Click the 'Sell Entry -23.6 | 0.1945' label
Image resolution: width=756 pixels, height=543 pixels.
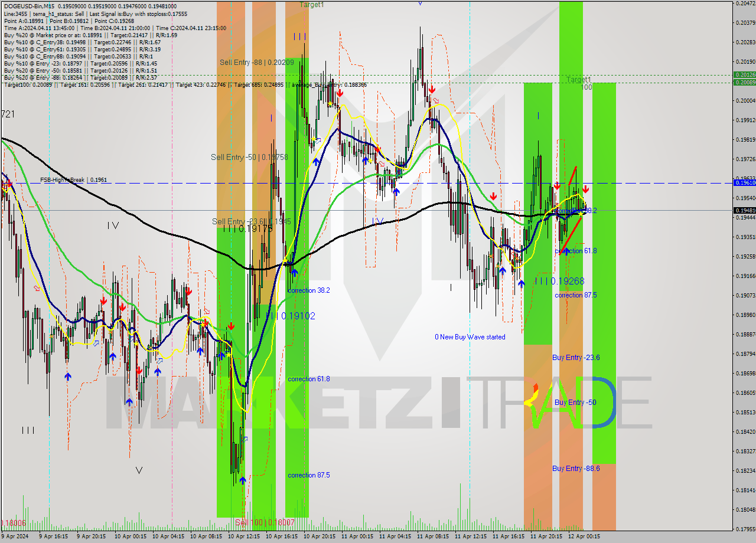pyautogui.click(x=251, y=221)
